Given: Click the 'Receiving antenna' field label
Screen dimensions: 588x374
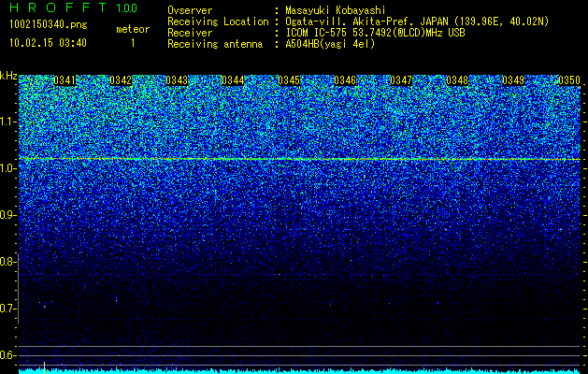Looking at the screenshot, I should tap(215, 44).
